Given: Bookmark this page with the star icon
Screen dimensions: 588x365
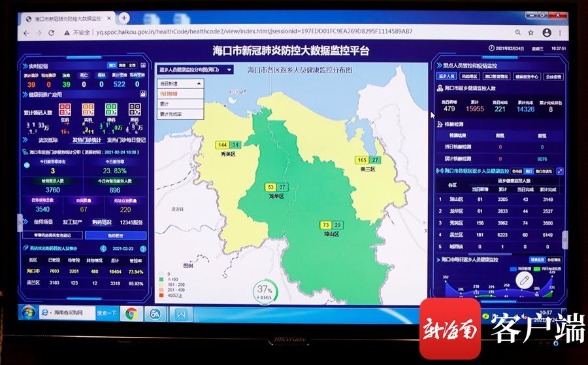Looking at the screenshot, I should pyautogui.click(x=531, y=31).
